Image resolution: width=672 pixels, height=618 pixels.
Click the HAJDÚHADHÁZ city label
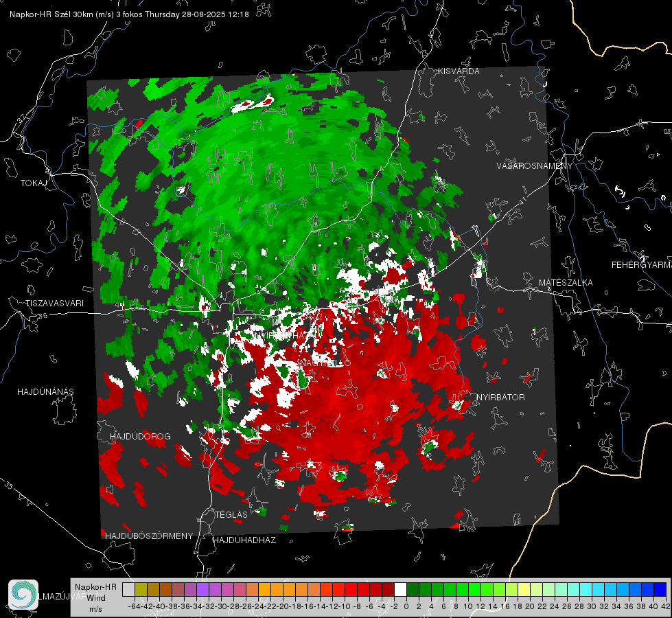(x=244, y=540)
